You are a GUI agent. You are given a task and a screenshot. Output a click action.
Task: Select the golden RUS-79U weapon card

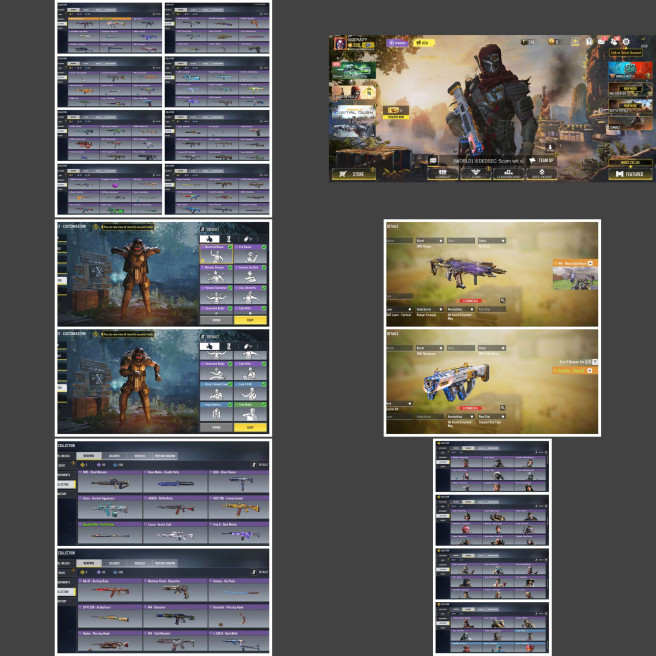(238, 507)
